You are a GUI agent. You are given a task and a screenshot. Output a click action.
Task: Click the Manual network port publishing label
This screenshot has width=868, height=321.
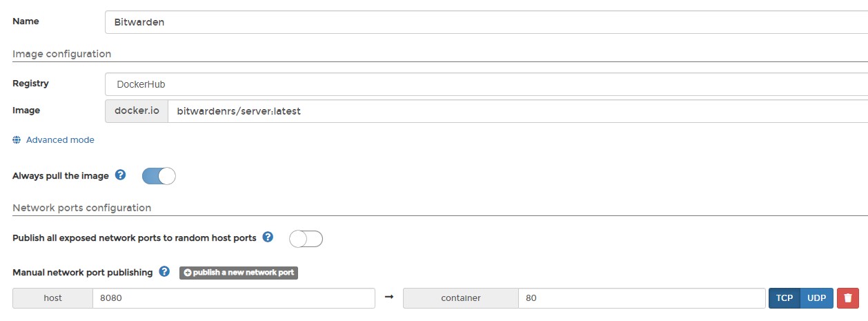pyautogui.click(x=83, y=272)
